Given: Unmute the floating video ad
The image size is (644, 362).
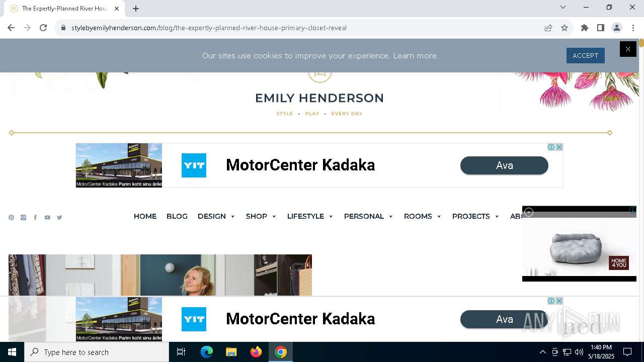Looking at the screenshot, I should point(550,272).
